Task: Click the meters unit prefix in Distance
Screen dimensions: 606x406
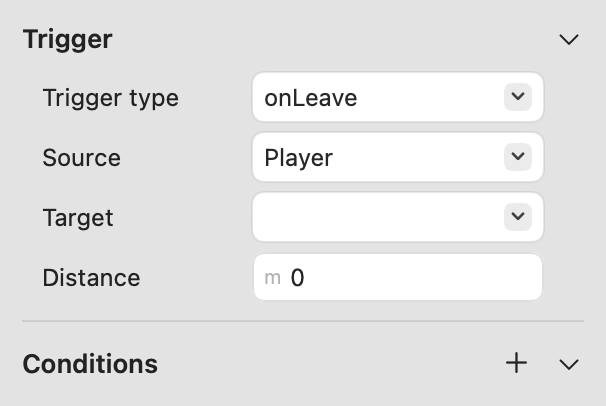Action: click(272, 278)
